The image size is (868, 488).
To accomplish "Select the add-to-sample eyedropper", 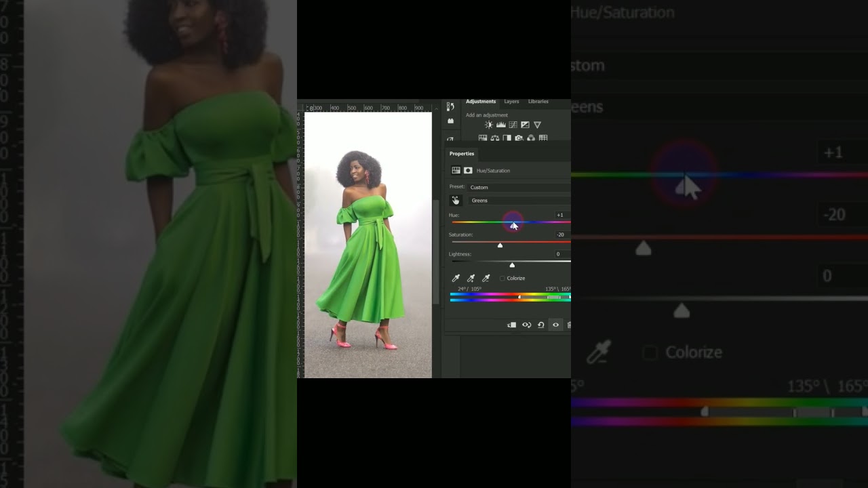I will tap(471, 278).
